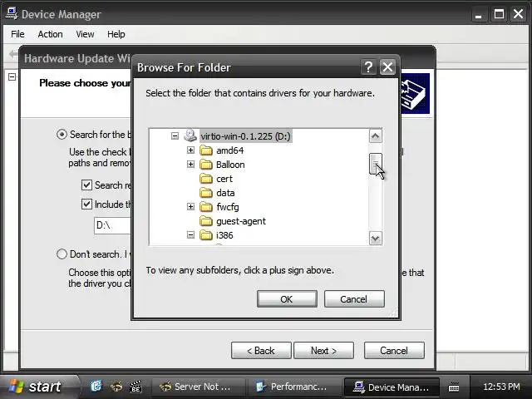
Task: Click the amd64 folder icon
Action: (206, 150)
